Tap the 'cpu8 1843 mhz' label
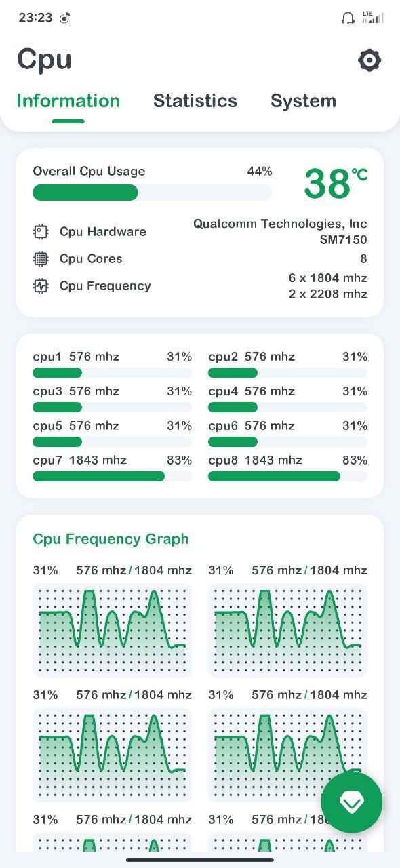 [x=255, y=460]
